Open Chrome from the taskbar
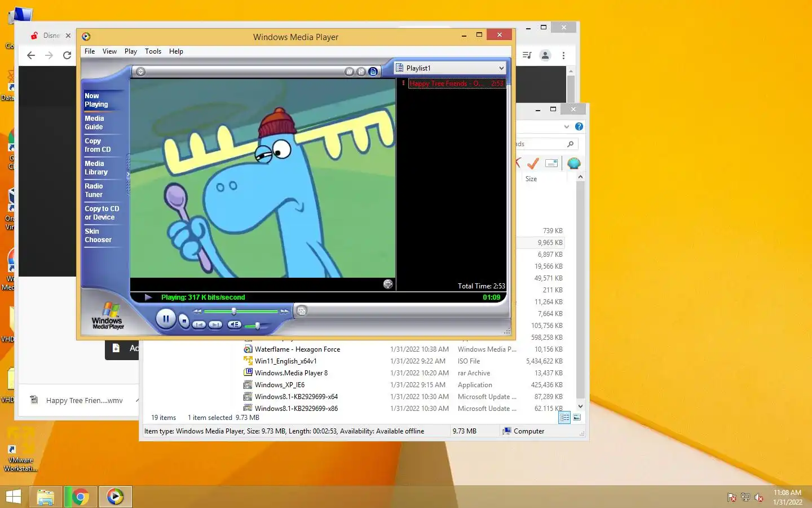 coord(80,497)
